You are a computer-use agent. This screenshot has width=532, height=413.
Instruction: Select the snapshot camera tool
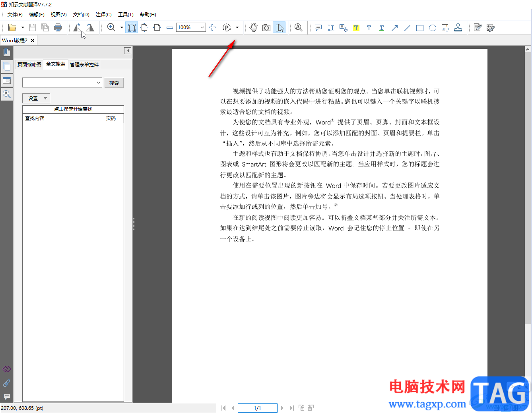[266, 27]
